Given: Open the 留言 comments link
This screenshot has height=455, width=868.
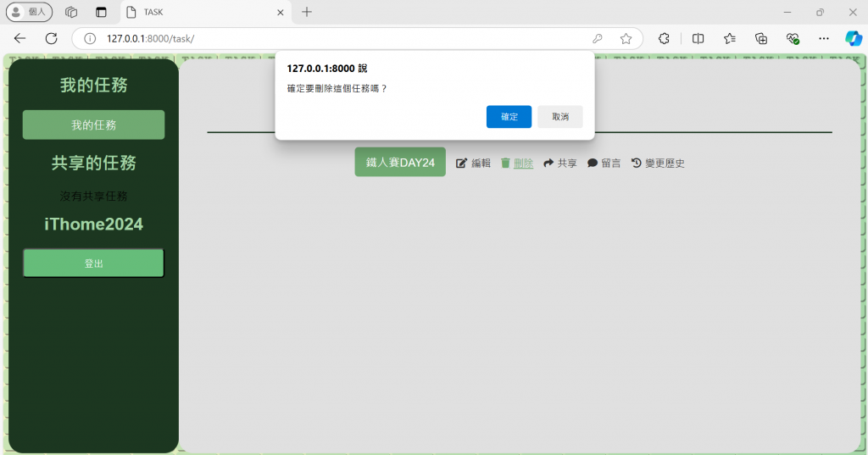Looking at the screenshot, I should click(x=610, y=164).
